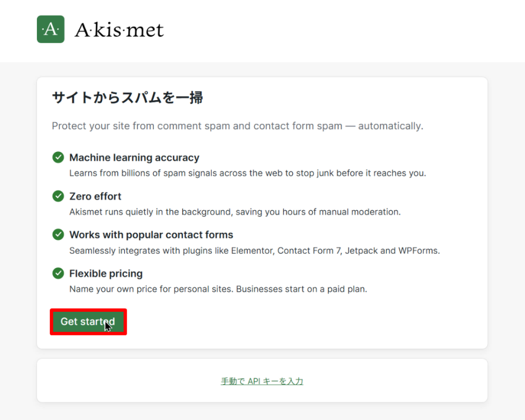
Task: Click the Machine learning accuracy label
Action: 134,157
